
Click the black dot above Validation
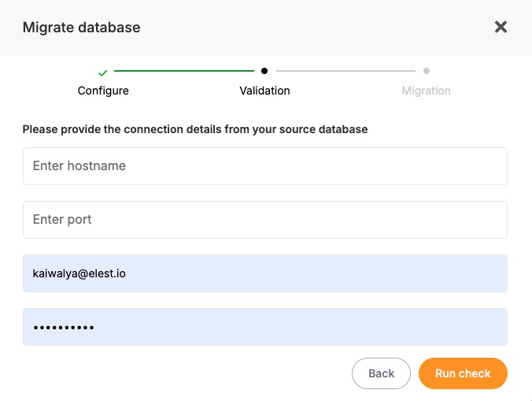click(x=264, y=71)
